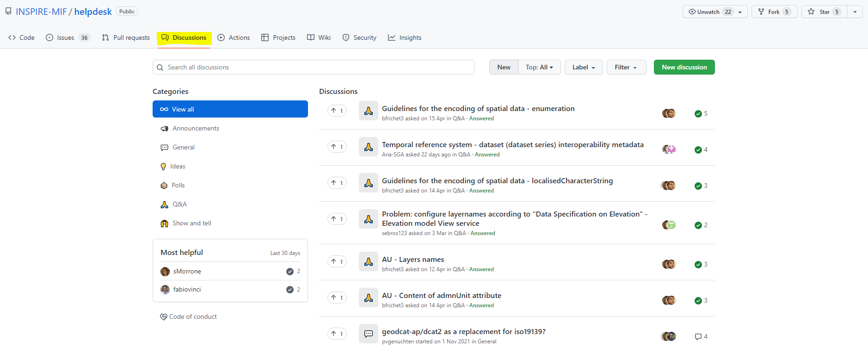Open Temporal reference system discussion title
This screenshot has height=360, width=868.
(513, 144)
